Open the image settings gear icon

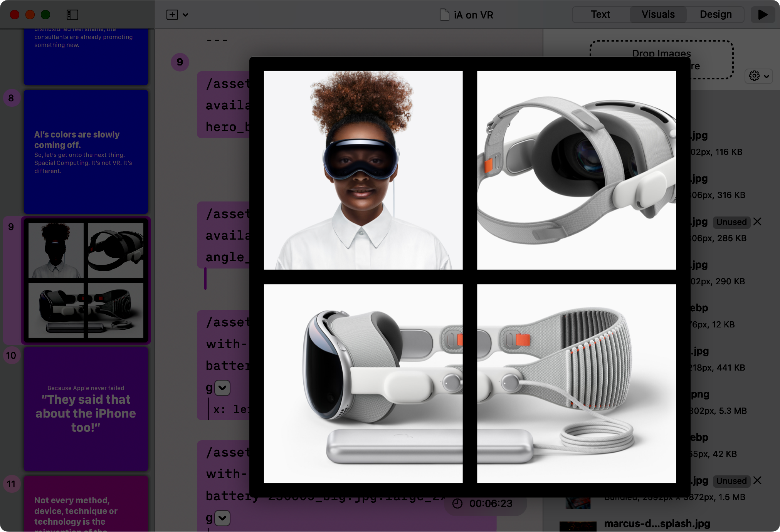click(x=754, y=76)
